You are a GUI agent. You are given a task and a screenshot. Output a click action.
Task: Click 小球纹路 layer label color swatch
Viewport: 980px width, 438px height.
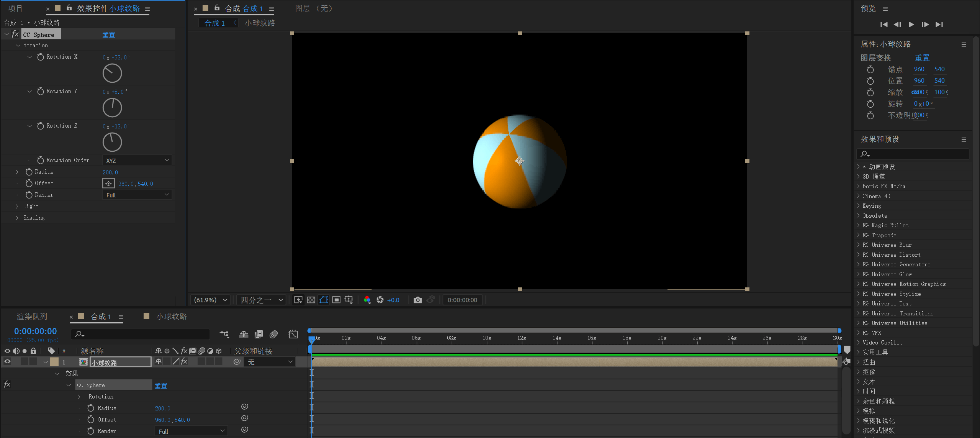click(x=54, y=361)
